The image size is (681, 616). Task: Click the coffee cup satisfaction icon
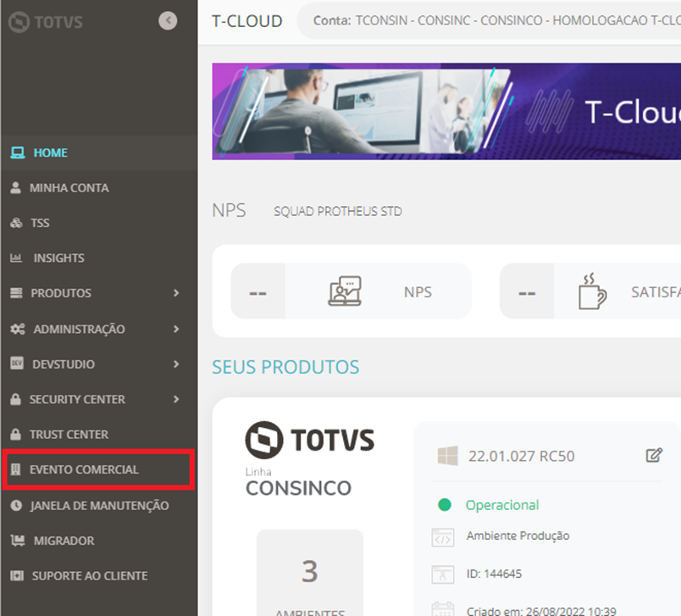[592, 291]
